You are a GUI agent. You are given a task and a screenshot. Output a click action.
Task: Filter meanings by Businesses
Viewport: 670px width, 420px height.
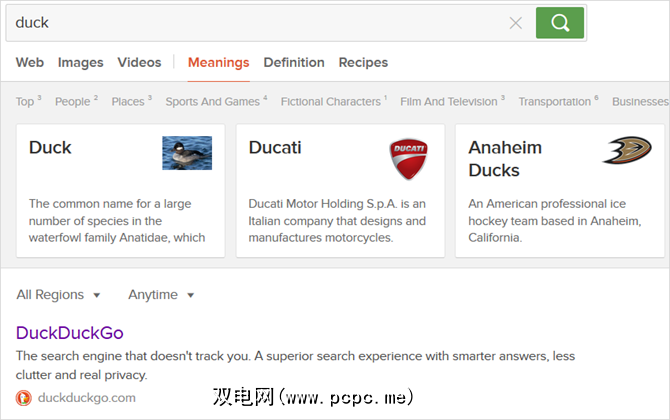(641, 101)
